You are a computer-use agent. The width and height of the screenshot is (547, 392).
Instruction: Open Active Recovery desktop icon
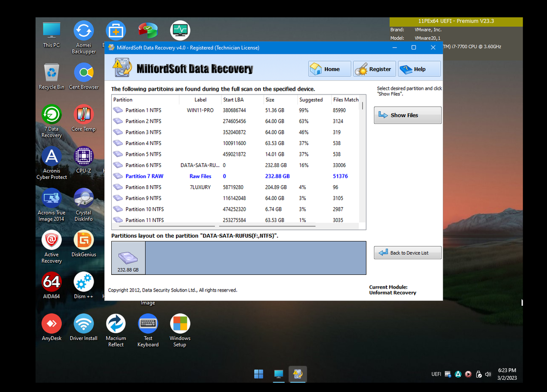pyautogui.click(x=51, y=247)
